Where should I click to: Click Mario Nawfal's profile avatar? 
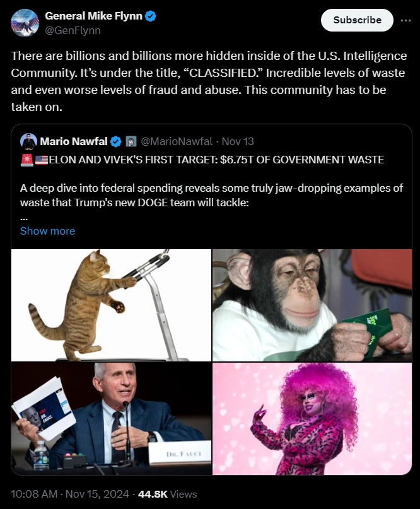(x=28, y=141)
